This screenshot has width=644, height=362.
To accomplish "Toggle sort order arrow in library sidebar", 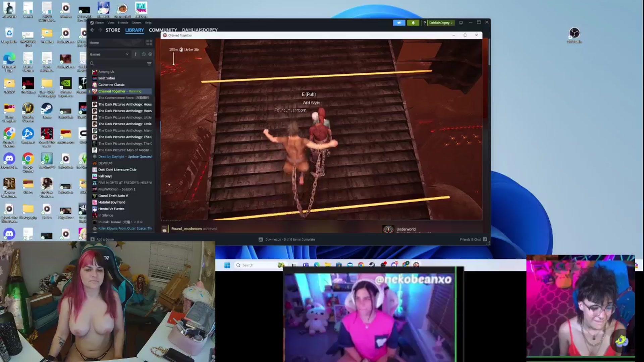I will [136, 54].
